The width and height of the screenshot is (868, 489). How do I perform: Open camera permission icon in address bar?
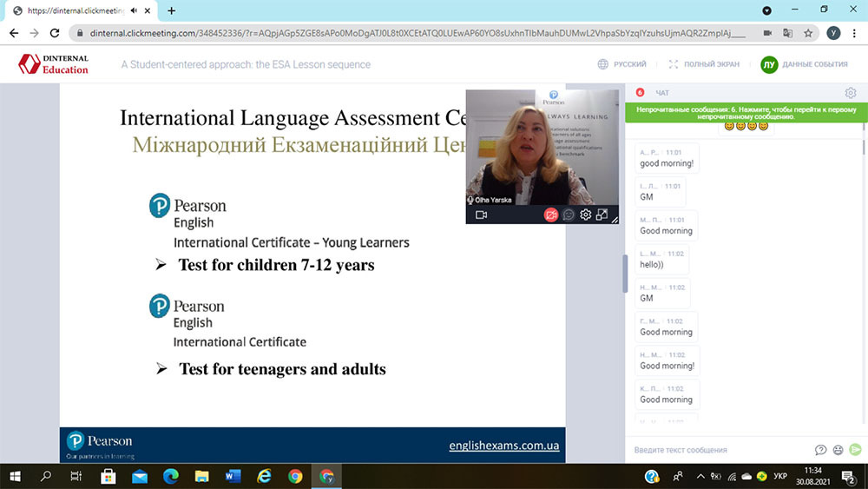[767, 33]
